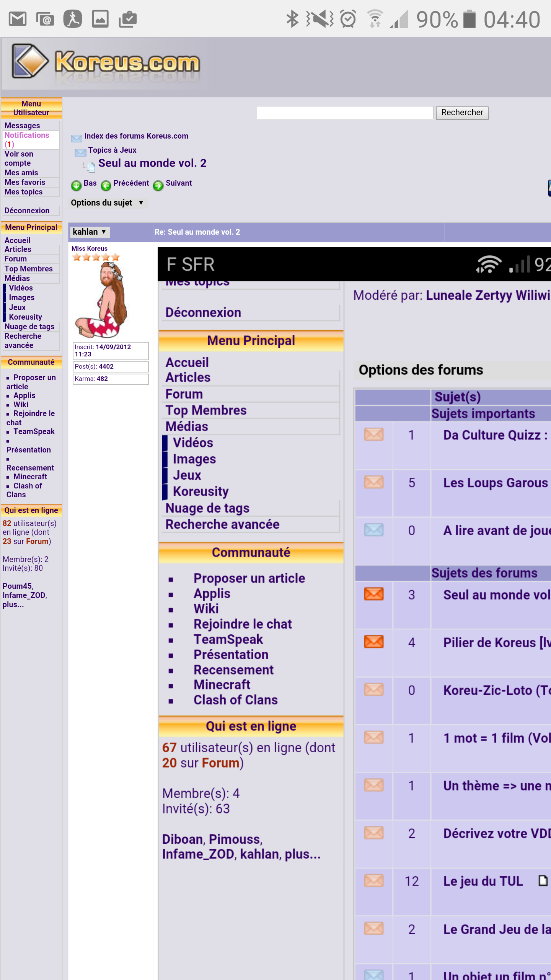Viewport: 551px width, 980px height.
Task: Click the green Précédent arrow icon
Action: pyautogui.click(x=106, y=186)
